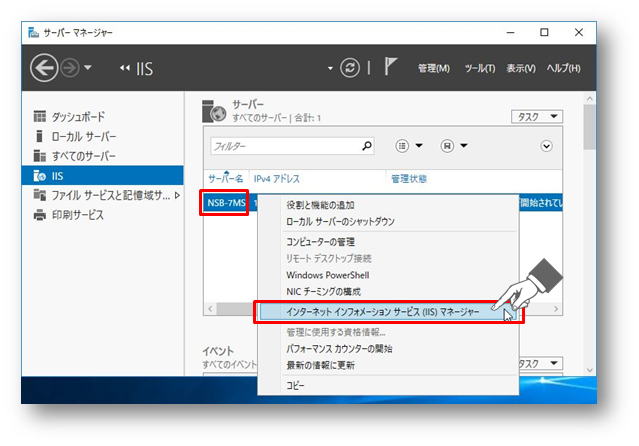Open dropdown arrow left of refresh icon
This screenshot has height=446, width=639.
pos(330,68)
